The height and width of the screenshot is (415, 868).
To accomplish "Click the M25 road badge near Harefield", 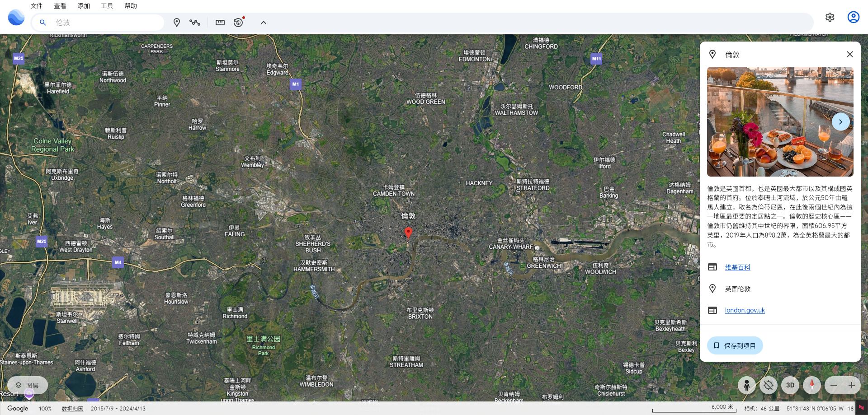I will (x=19, y=58).
